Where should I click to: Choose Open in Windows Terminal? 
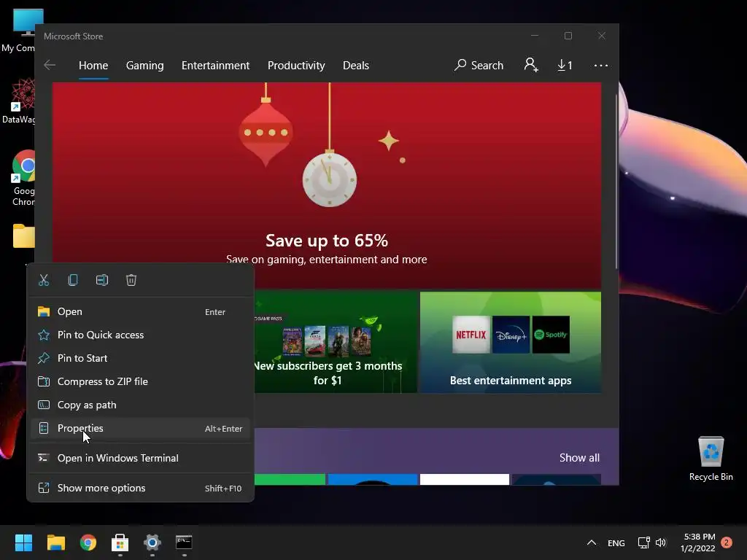pyautogui.click(x=140, y=458)
